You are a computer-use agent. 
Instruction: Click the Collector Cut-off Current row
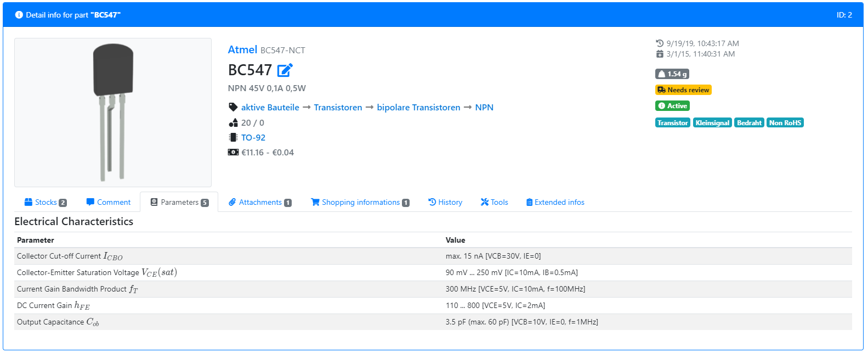[x=433, y=256]
